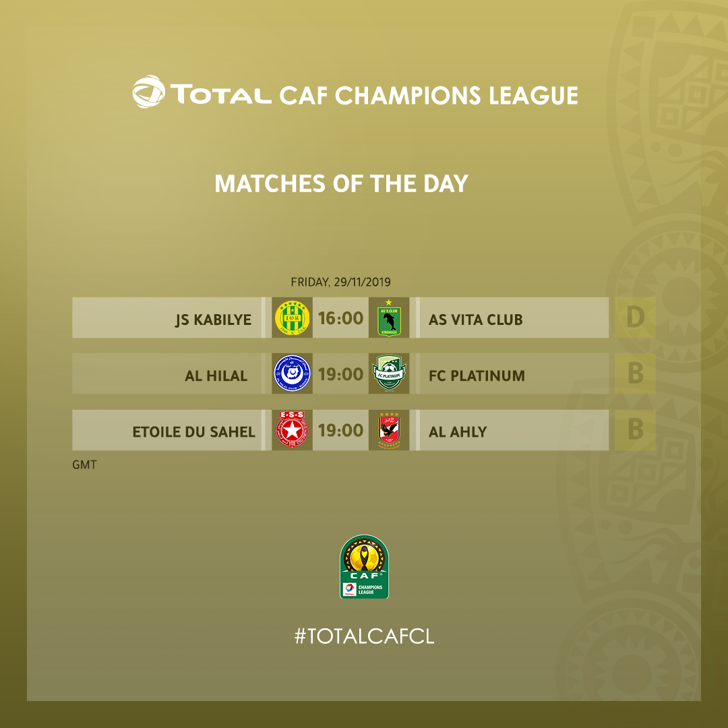The image size is (728, 728).
Task: Open the CAF Champions League trophy badge
Action: click(x=364, y=566)
